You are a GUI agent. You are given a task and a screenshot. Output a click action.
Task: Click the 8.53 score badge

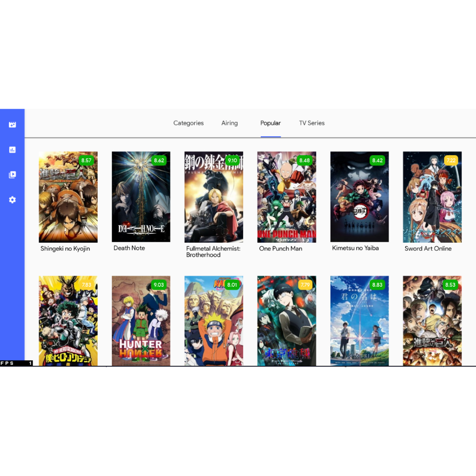pos(450,285)
